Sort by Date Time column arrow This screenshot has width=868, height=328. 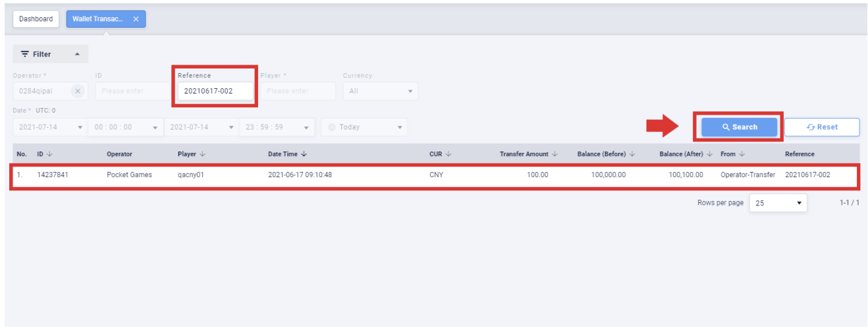[x=304, y=154]
